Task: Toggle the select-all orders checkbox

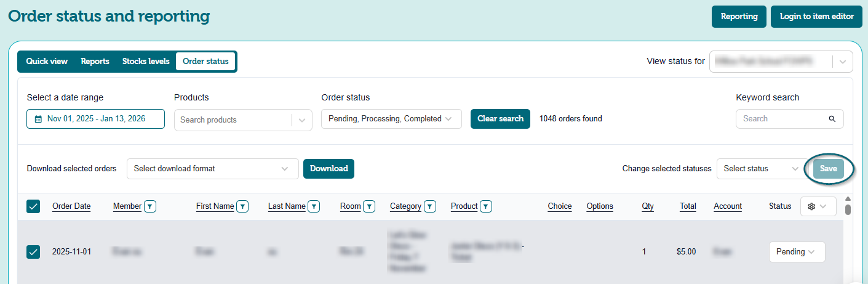Action: (x=33, y=206)
